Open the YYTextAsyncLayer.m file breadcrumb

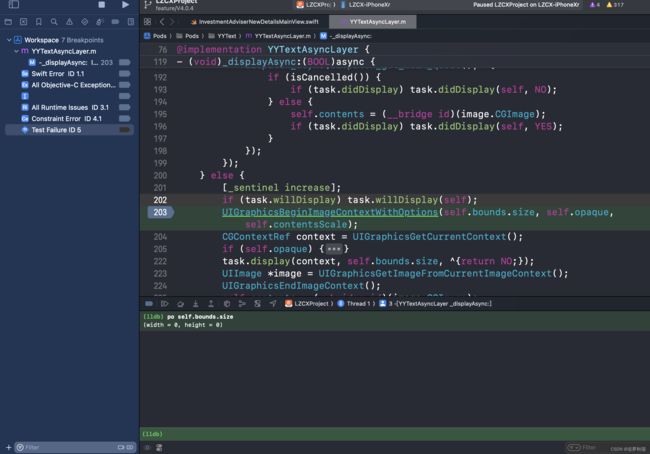[x=278, y=36]
